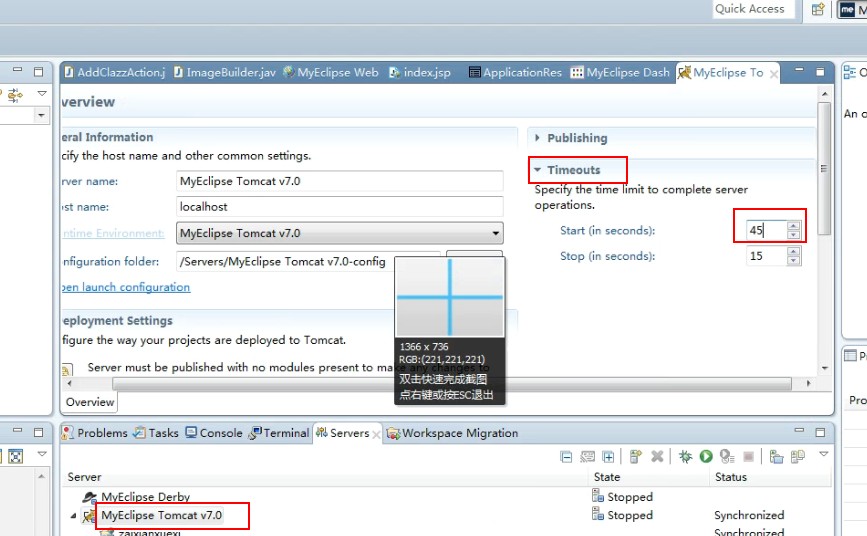The height and width of the screenshot is (536, 867).
Task: Open the Servers view menu arrow
Action: coord(823,454)
